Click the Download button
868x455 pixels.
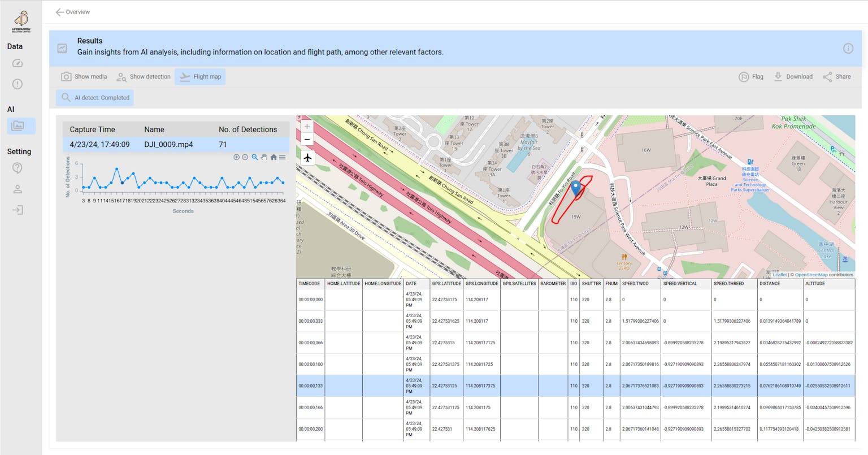point(793,77)
